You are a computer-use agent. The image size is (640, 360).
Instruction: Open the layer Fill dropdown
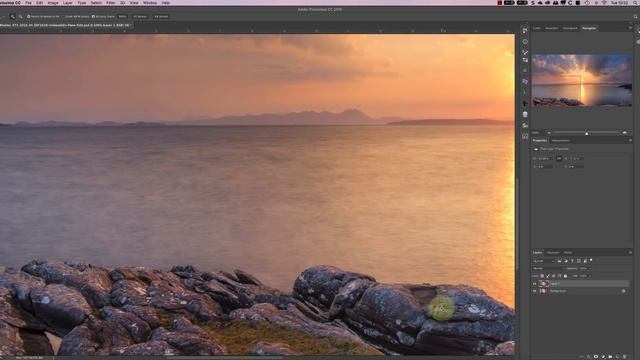590,276
